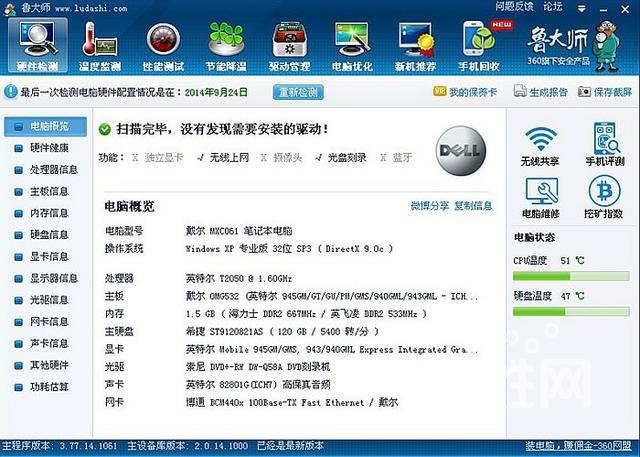Click 博通 BCM440x network card text

pos(292,402)
